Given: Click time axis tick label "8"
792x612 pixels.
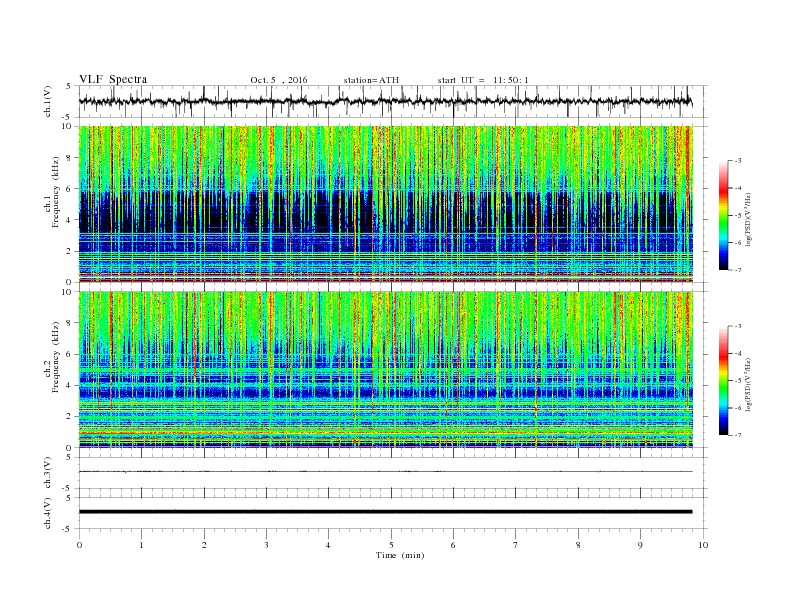Looking at the screenshot, I should [x=578, y=545].
